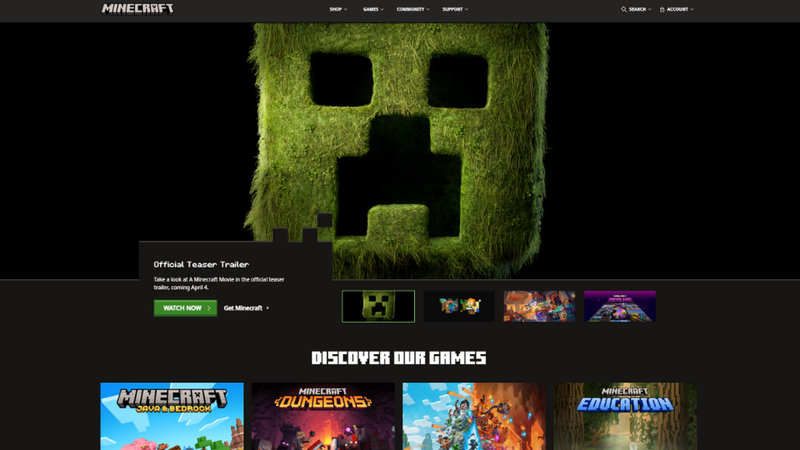
Task: Select the second carousel thumbnail with characters
Action: 459,306
